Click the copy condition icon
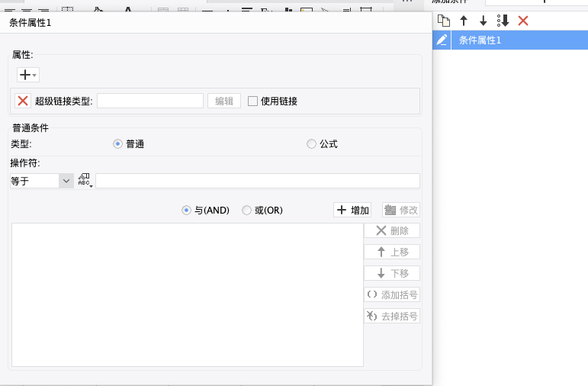Screen dimensions: 588x386 444,21
